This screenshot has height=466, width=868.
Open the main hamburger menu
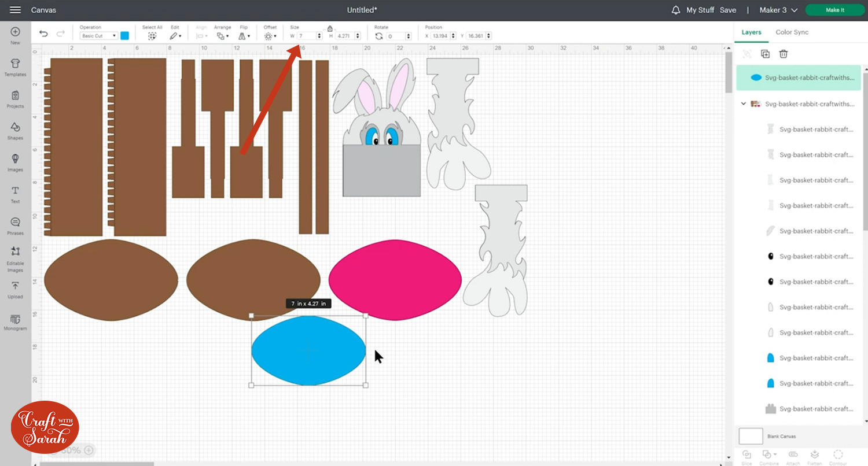(16, 10)
